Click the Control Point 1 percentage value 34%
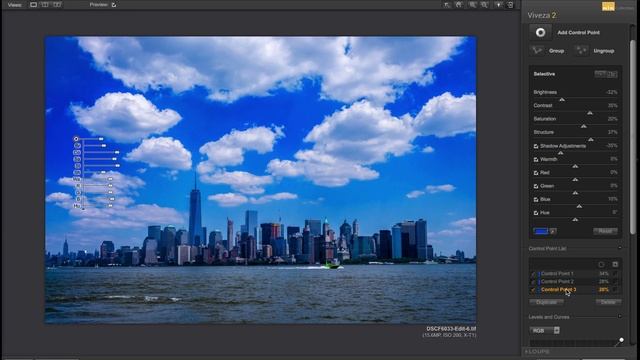Image resolution: width=640 pixels, height=360 pixels. [x=604, y=274]
